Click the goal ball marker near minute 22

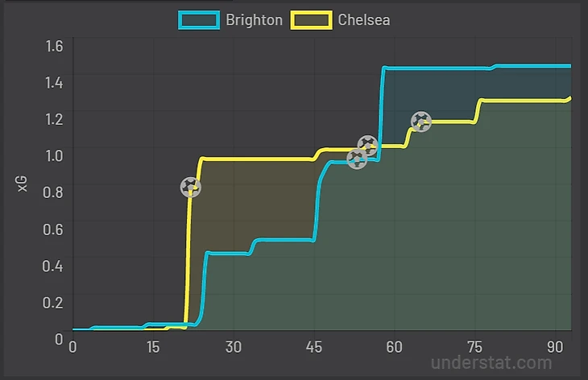pyautogui.click(x=191, y=188)
